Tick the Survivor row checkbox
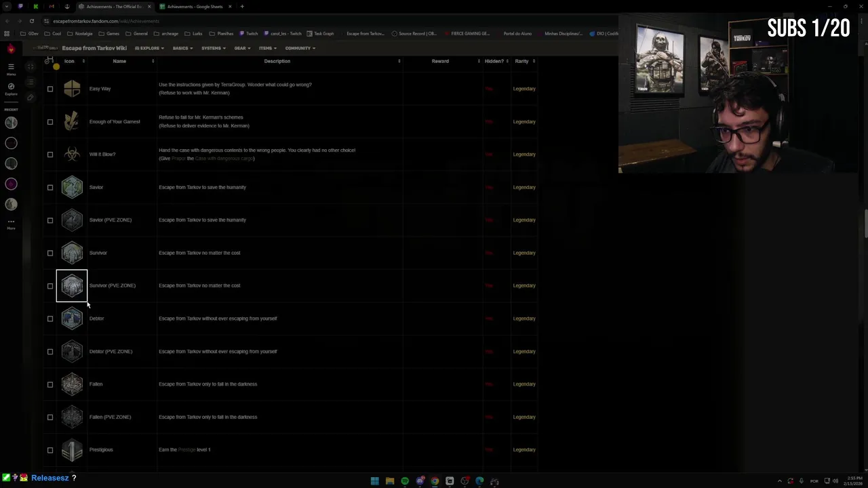Screen dimensions: 868x488 [50, 253]
